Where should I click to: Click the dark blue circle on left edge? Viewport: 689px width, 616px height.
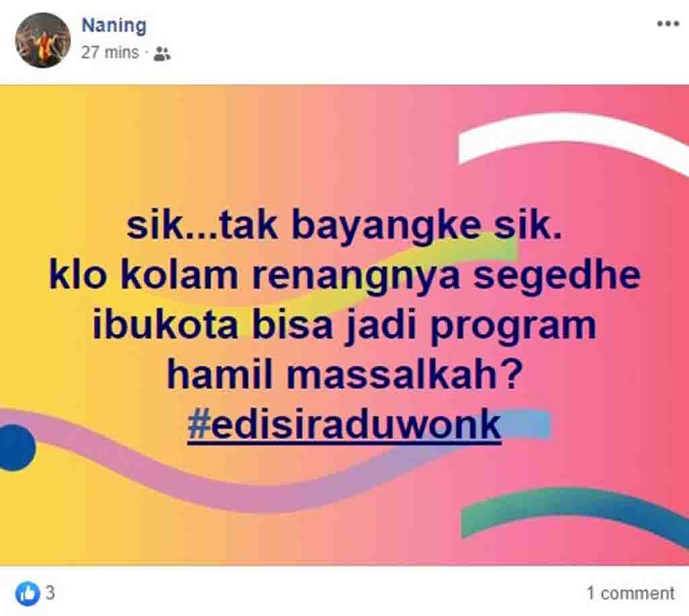16,448
